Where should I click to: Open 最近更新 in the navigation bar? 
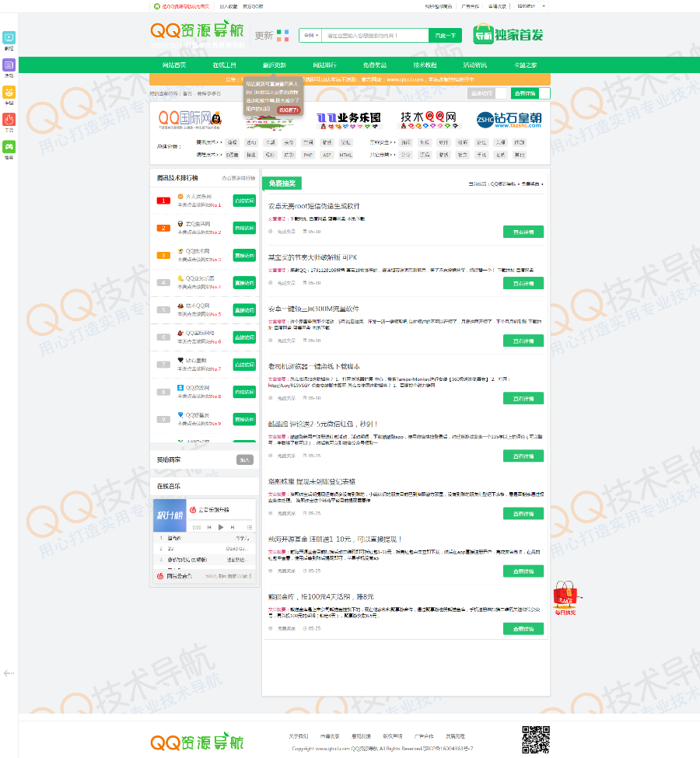(x=275, y=65)
